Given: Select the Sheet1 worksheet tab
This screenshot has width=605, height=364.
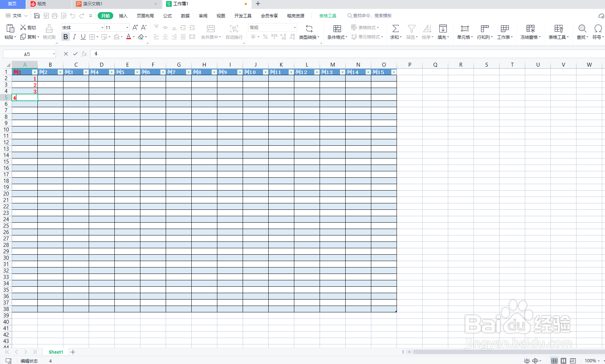Looking at the screenshot, I should (56, 352).
